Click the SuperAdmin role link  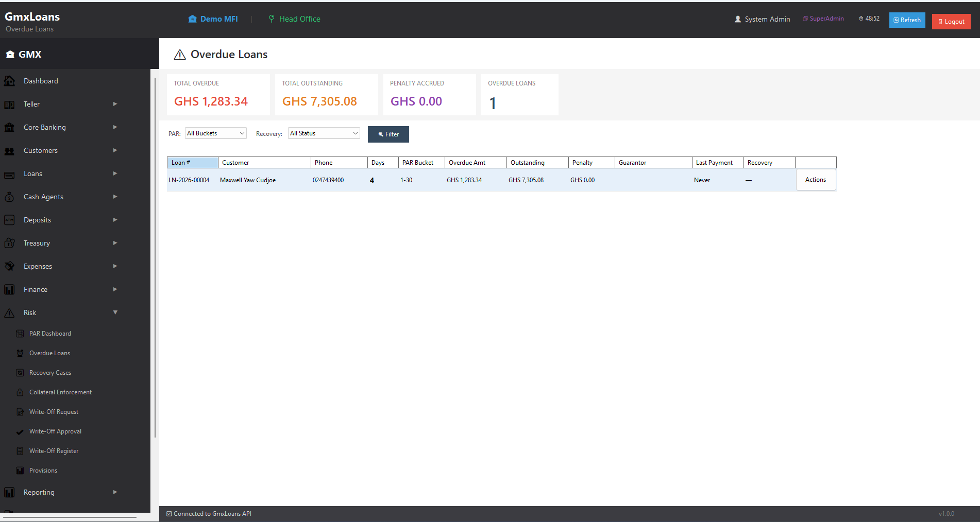click(x=823, y=19)
